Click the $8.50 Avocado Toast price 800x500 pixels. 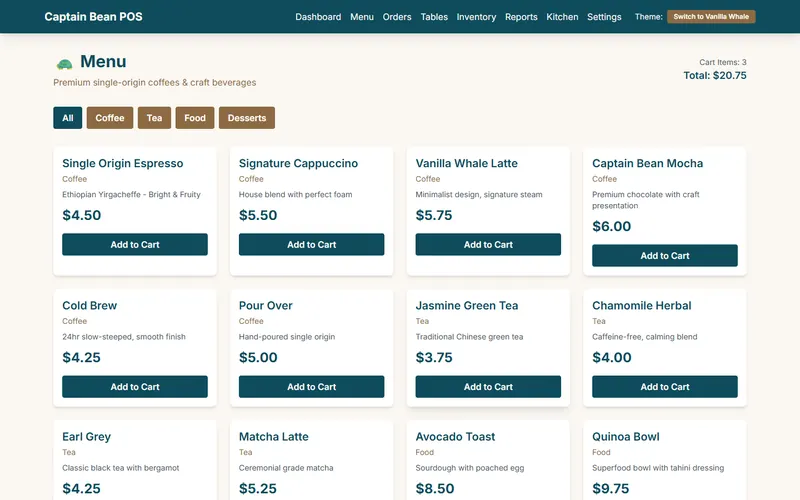tap(435, 488)
